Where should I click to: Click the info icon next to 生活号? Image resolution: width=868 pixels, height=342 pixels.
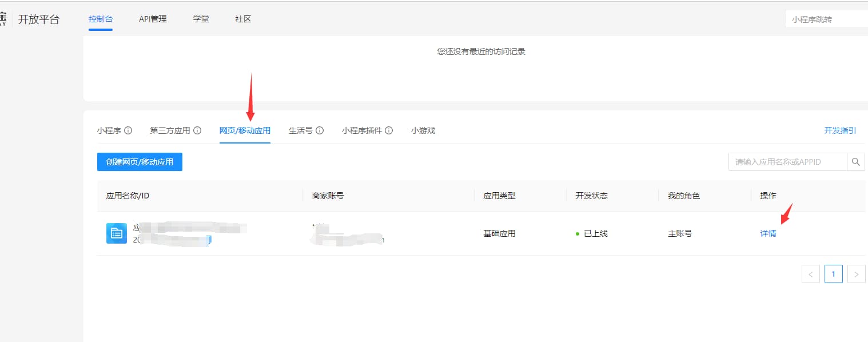320,130
